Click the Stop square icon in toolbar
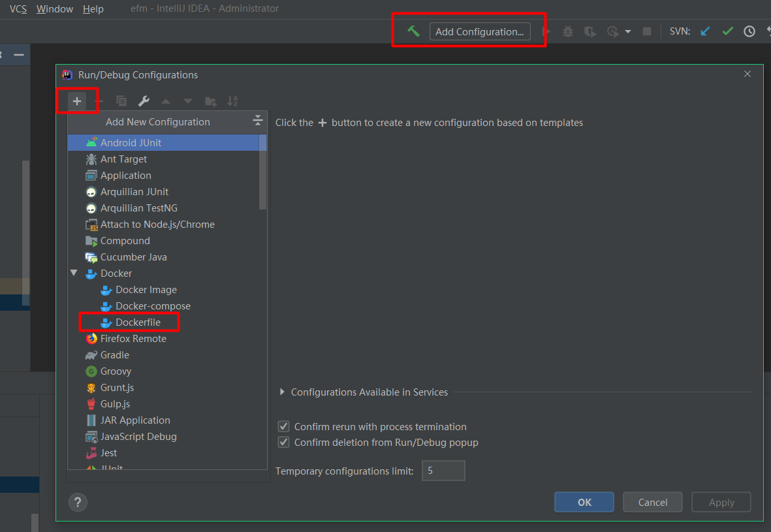 pyautogui.click(x=647, y=31)
